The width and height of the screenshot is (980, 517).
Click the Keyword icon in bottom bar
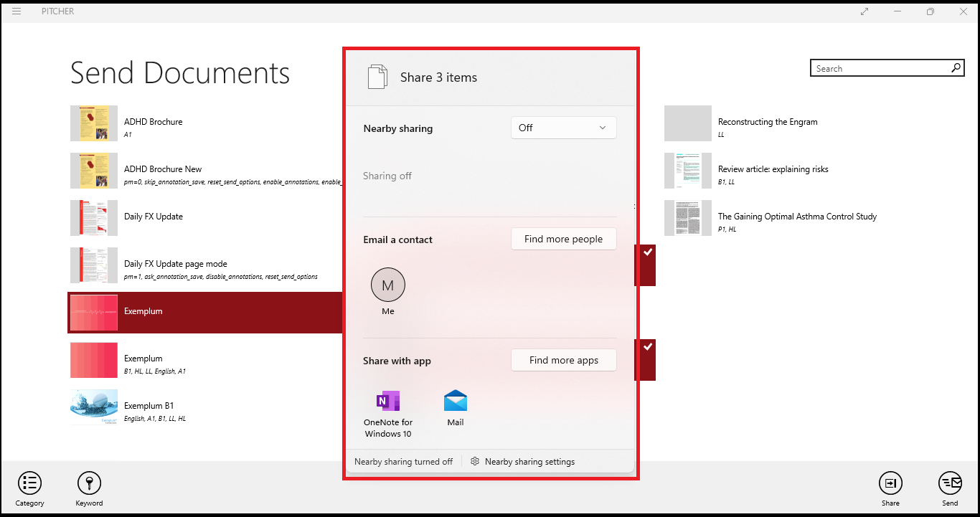(89, 483)
